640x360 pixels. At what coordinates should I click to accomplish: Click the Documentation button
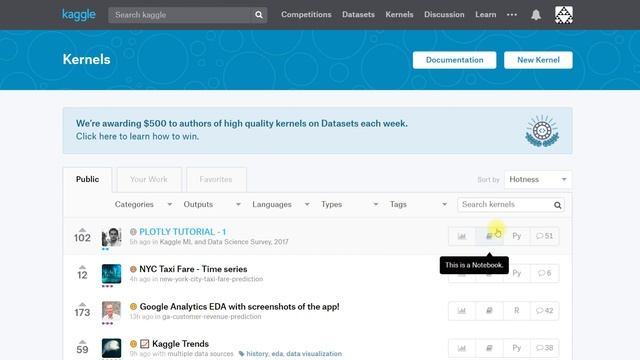click(x=454, y=60)
